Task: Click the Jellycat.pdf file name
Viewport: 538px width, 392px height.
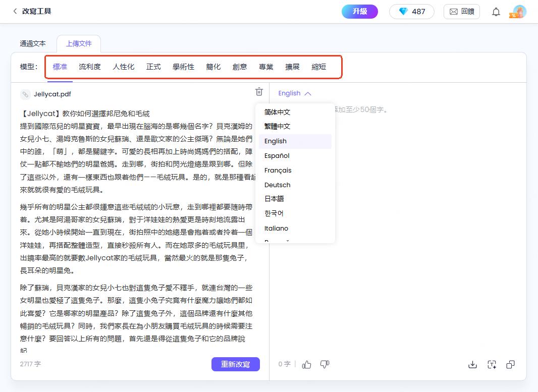Action: click(52, 94)
